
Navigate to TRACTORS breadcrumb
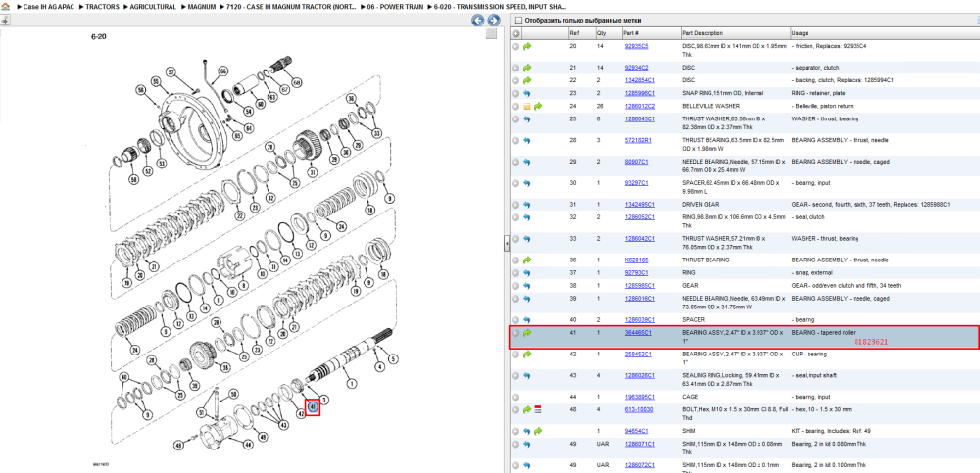[103, 6]
